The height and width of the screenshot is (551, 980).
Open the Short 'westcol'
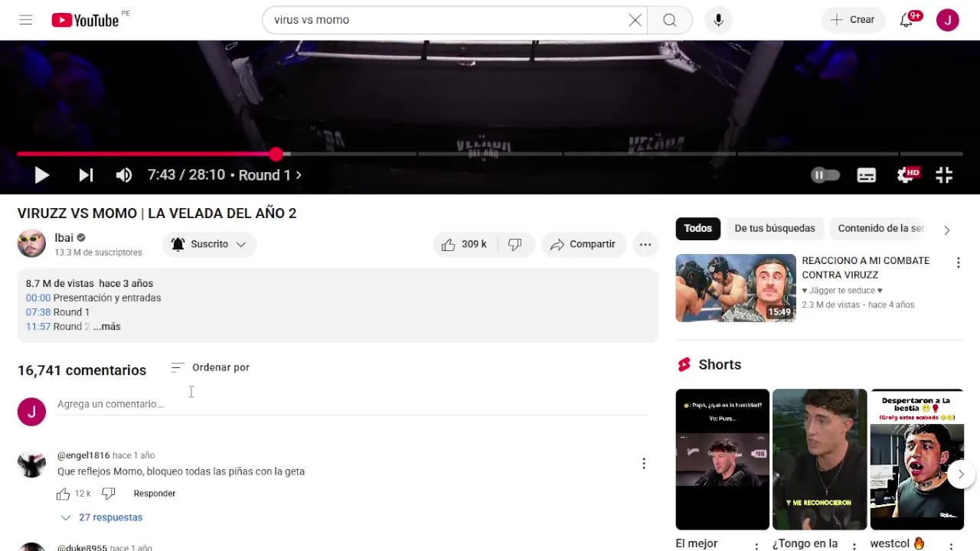pos(916,459)
